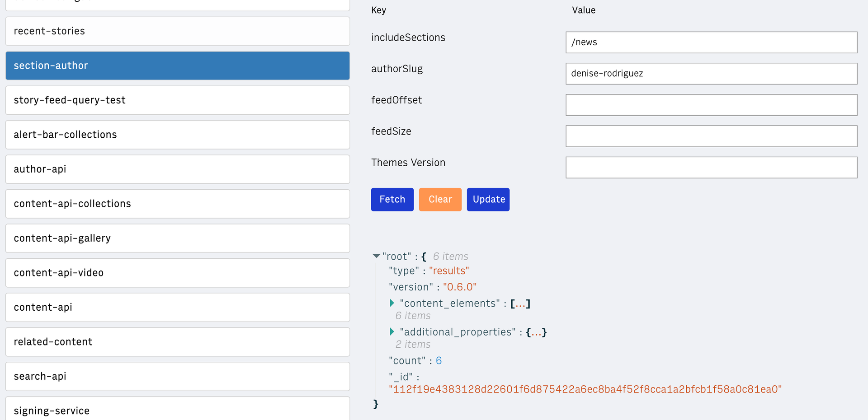The image size is (868, 420).
Task: Open content-api-collections entry
Action: [x=178, y=204]
